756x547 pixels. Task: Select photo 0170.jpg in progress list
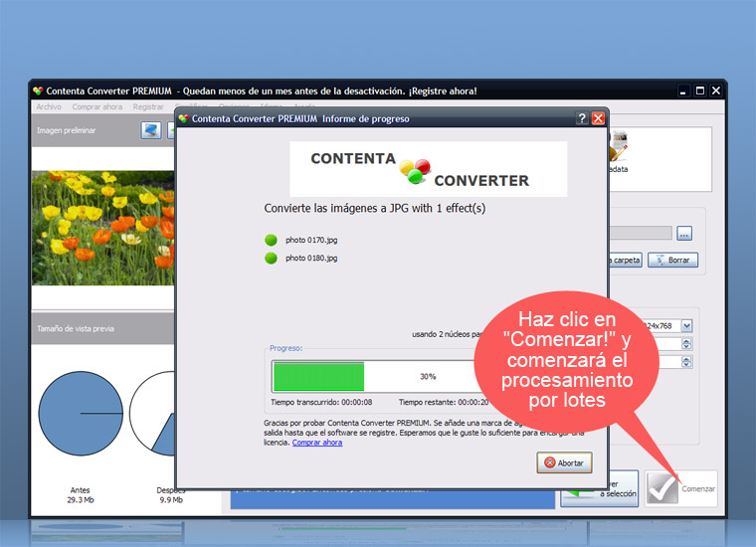click(x=311, y=240)
